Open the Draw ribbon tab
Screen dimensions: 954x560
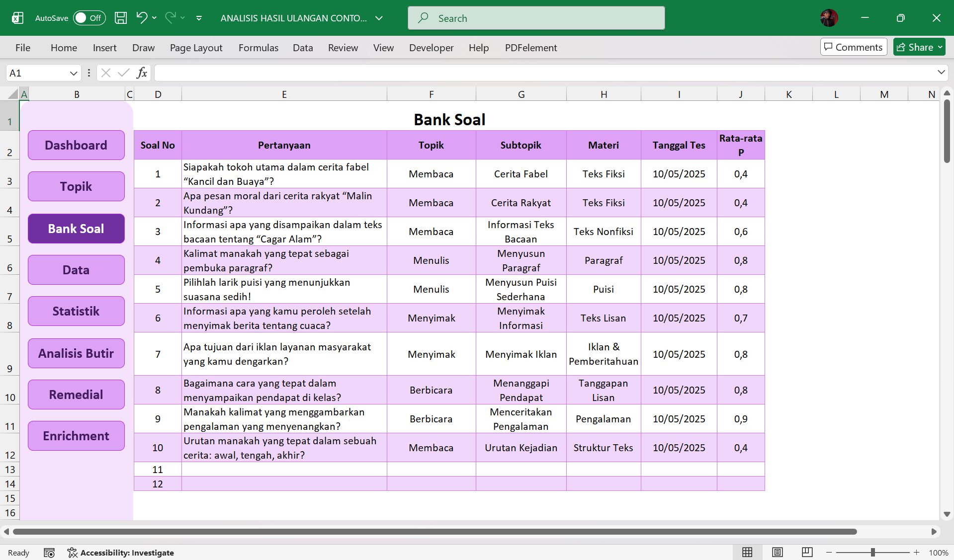click(x=143, y=48)
